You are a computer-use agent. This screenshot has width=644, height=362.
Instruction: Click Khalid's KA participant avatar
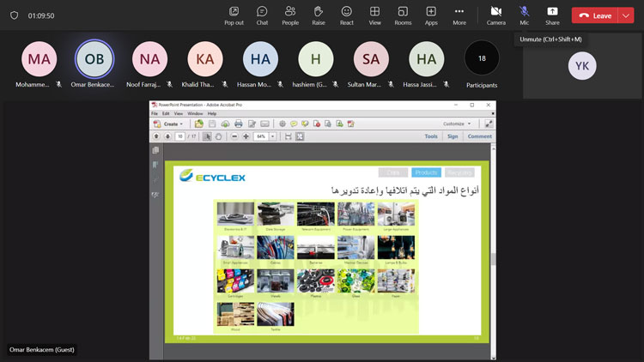coord(205,59)
